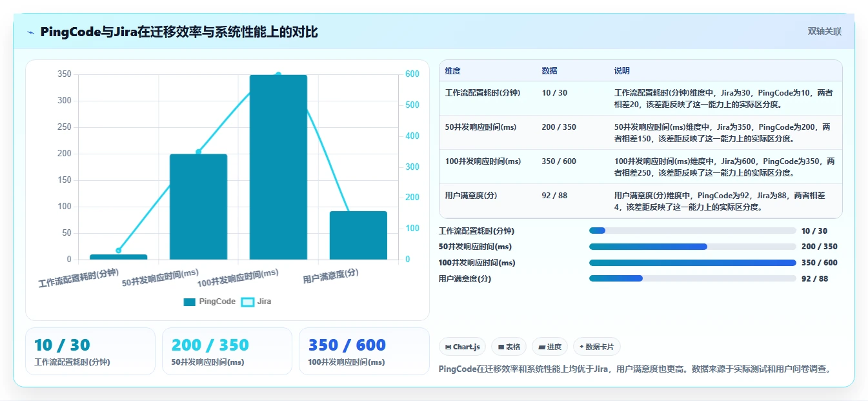Click the x-axis label 用户满意度(分)
The image size is (868, 401).
(330, 276)
